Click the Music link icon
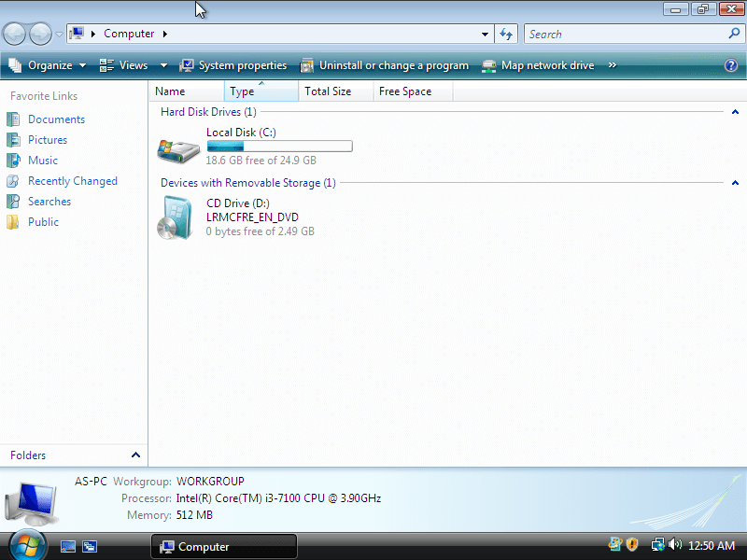747x560 pixels. click(13, 160)
